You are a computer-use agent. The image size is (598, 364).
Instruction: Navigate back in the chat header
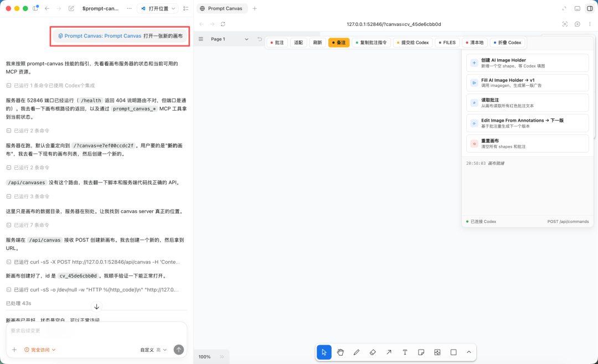coord(47,8)
